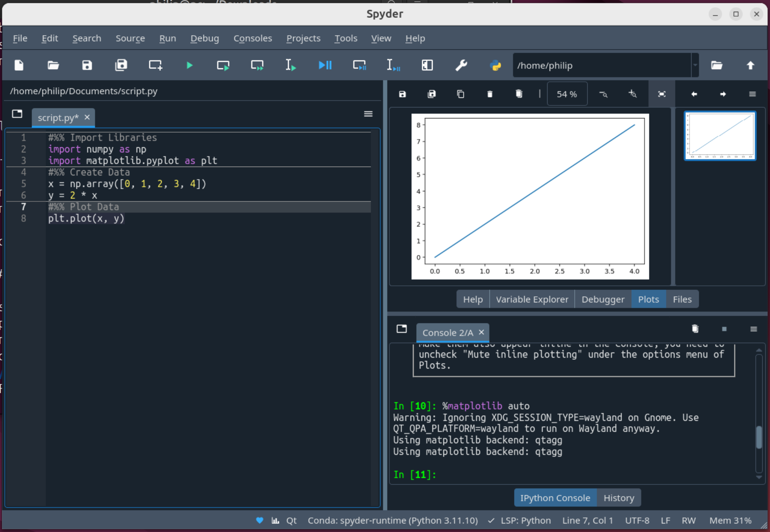
Task: Browse for a working directory
Action: [717, 65]
